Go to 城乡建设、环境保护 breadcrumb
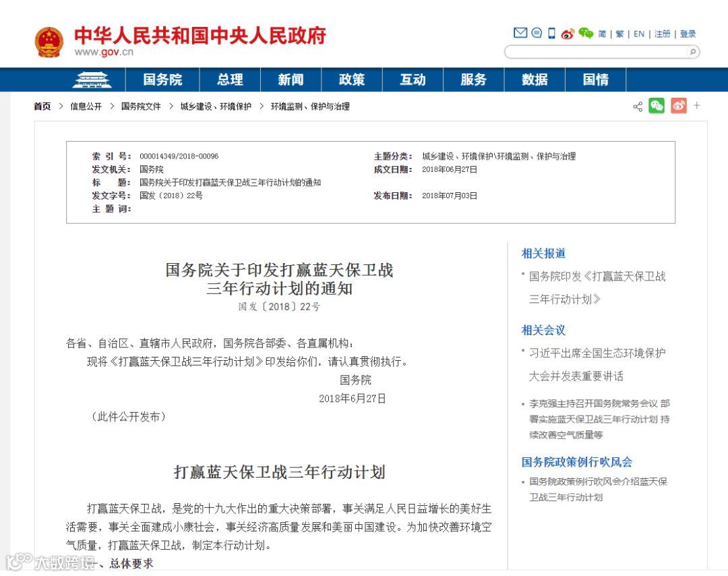 point(216,107)
